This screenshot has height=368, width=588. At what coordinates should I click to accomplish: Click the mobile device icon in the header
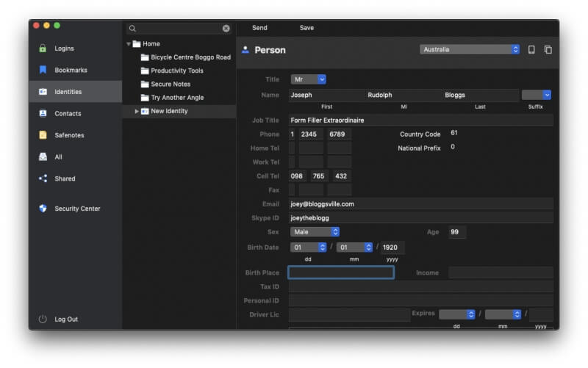coord(531,49)
